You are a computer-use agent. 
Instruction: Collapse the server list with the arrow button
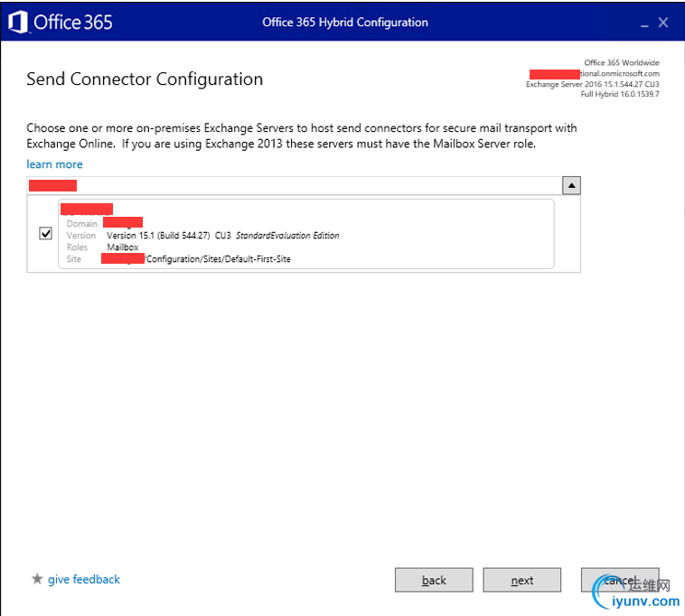[x=571, y=185]
